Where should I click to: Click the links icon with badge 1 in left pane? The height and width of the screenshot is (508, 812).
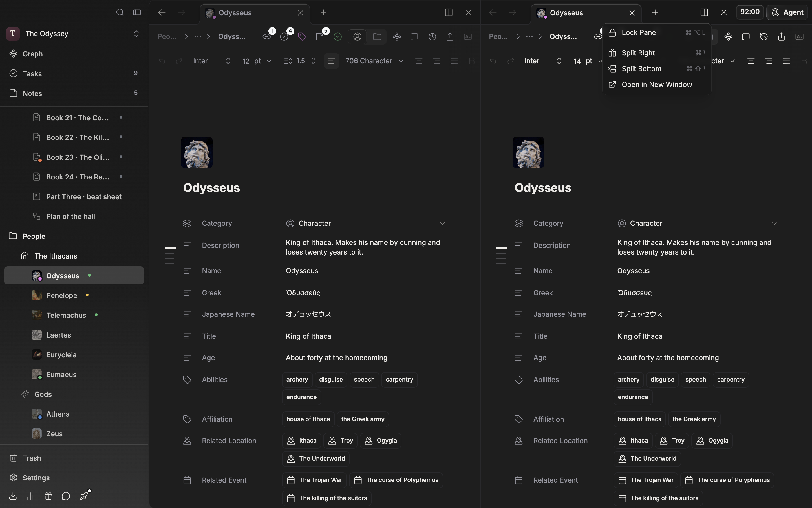click(267, 37)
